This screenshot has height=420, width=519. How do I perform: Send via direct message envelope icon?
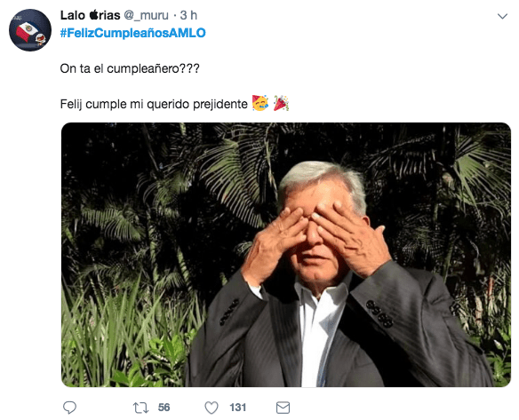tap(283, 408)
